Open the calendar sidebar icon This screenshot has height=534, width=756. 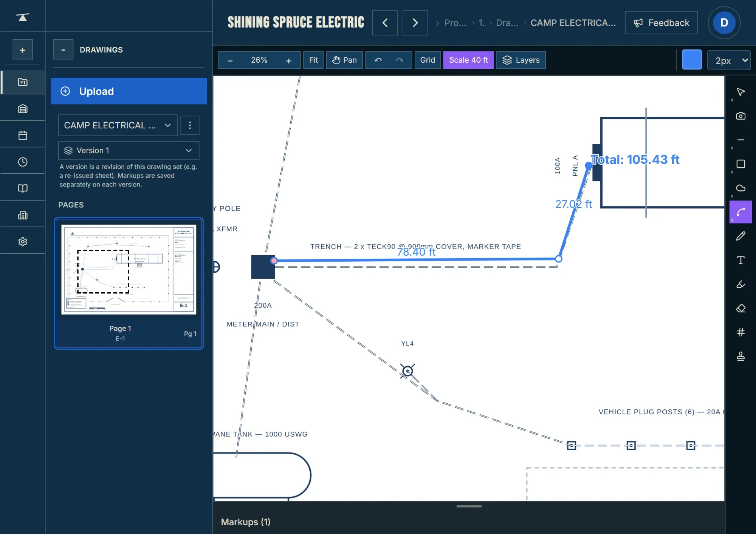pos(23,135)
